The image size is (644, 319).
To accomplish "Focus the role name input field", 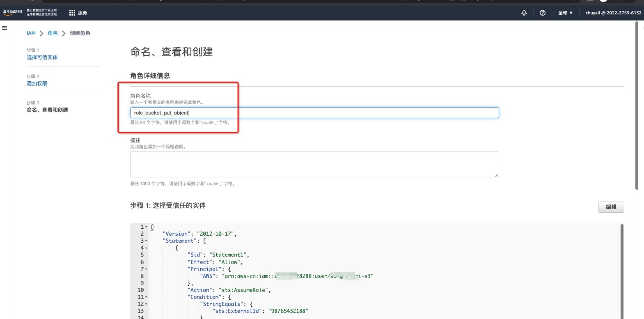I will point(314,113).
